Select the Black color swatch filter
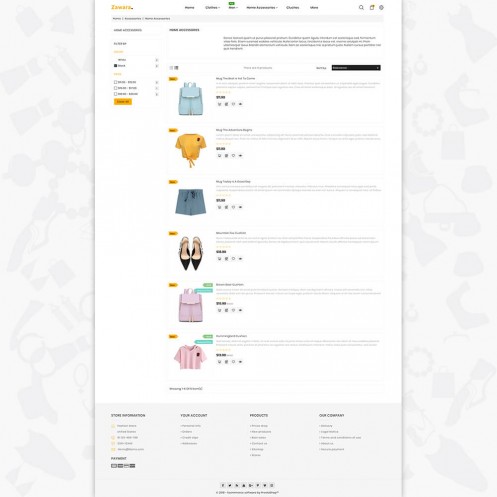The height and width of the screenshot is (497, 497). coord(116,66)
